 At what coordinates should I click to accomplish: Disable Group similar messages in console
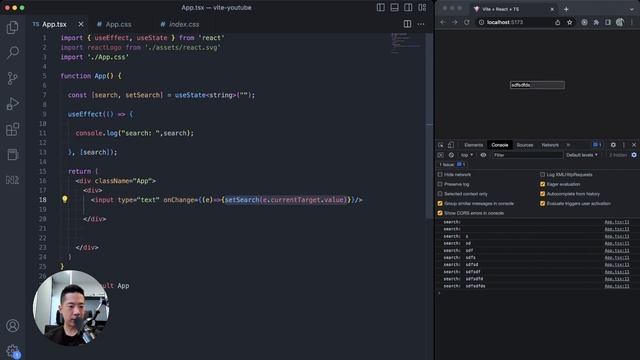pyautogui.click(x=440, y=203)
